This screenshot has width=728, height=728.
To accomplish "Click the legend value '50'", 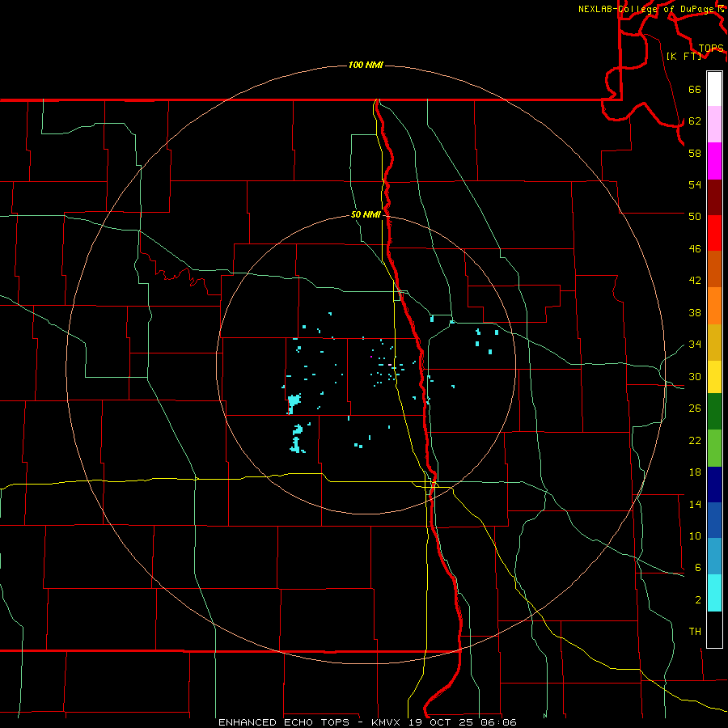I will (695, 216).
